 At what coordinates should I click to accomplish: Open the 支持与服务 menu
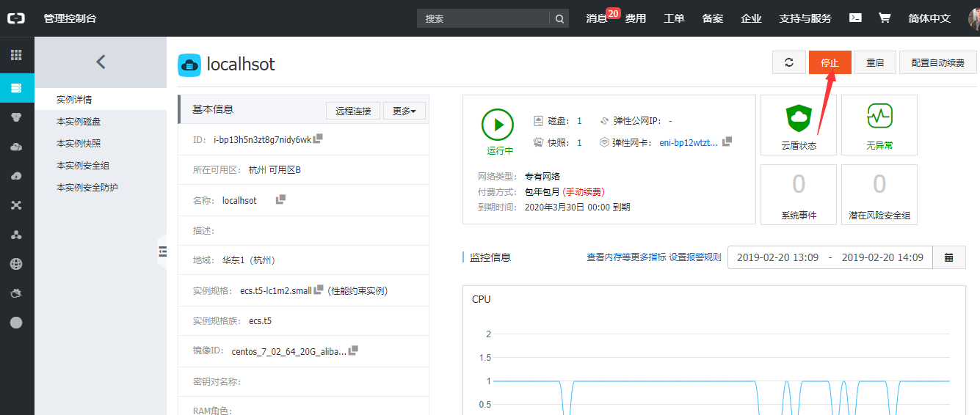pyautogui.click(x=805, y=18)
